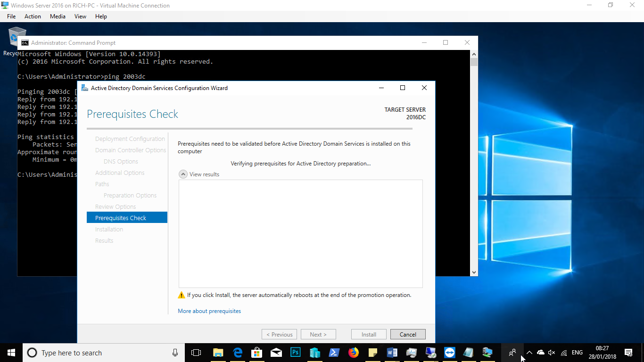Open TeamViewer from the taskbar
The height and width of the screenshot is (362, 644).
(450, 353)
